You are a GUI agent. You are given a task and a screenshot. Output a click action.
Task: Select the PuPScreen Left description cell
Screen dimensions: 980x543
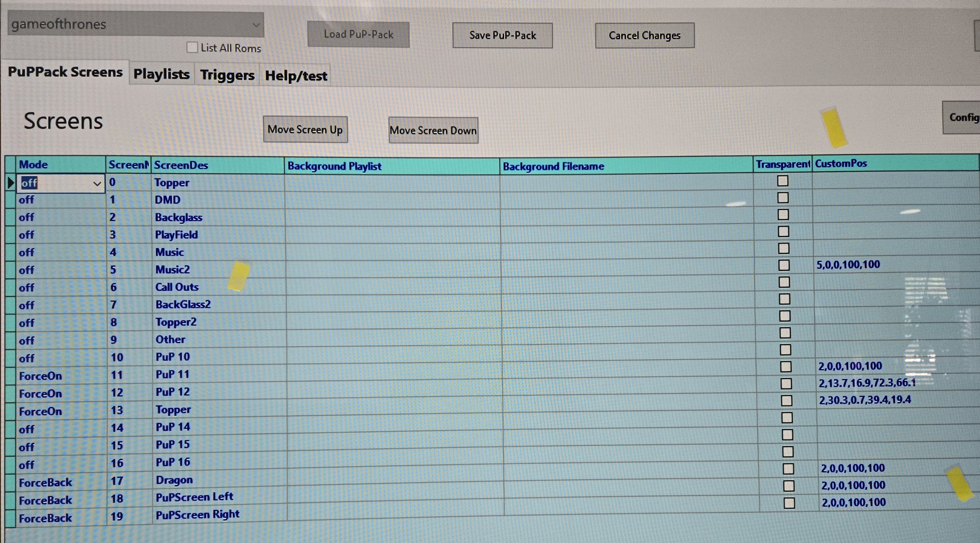[219, 497]
